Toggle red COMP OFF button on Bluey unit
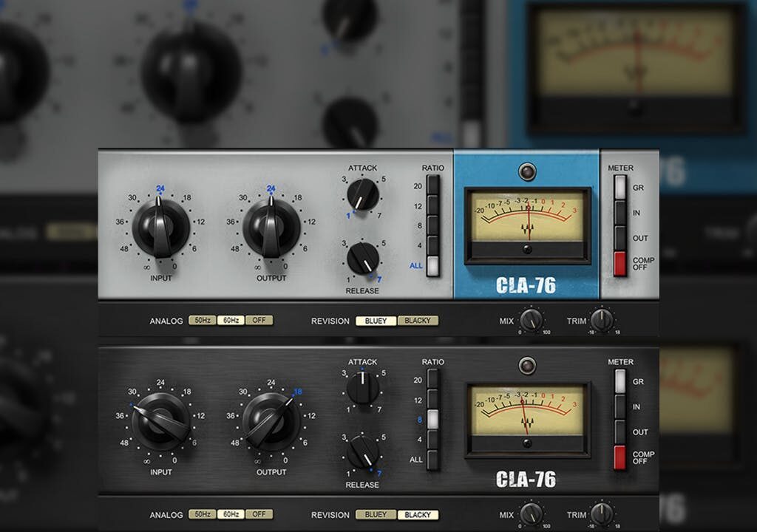Viewport: 757px width, 532px height. 620,264
